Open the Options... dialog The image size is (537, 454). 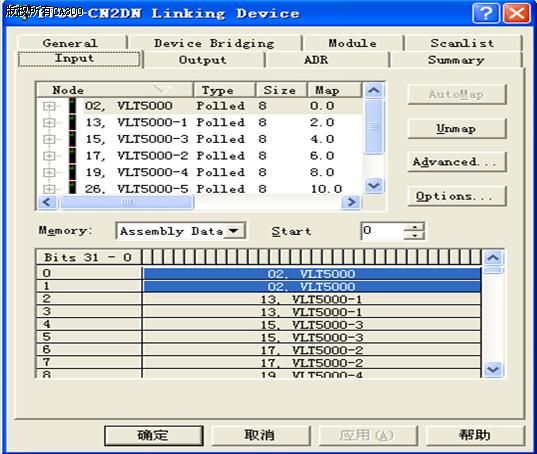tap(457, 196)
